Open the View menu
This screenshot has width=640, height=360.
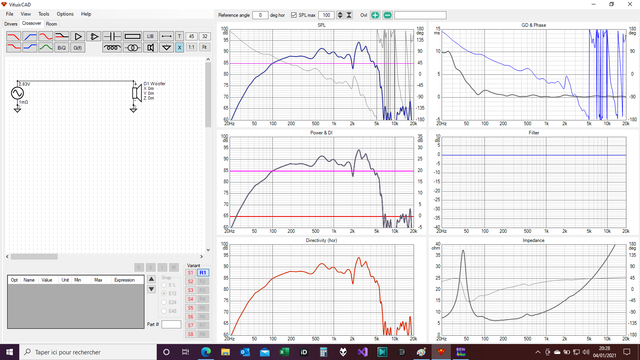(26, 14)
